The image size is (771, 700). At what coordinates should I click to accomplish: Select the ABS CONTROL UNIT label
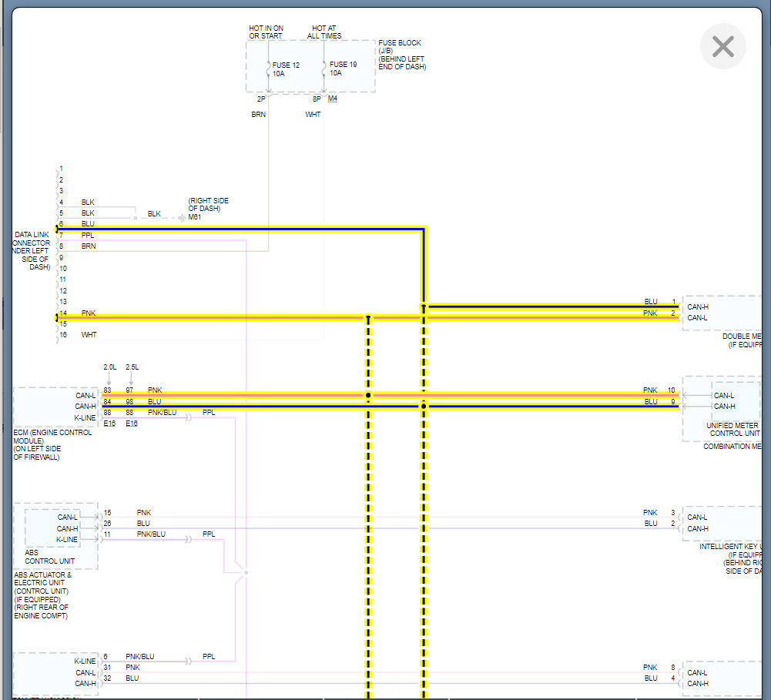[x=49, y=557]
